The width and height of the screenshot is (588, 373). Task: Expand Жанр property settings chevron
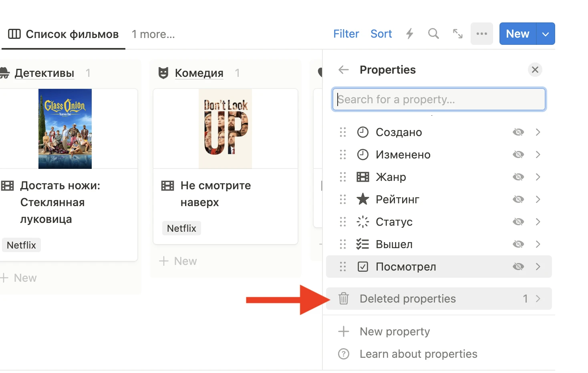538,177
